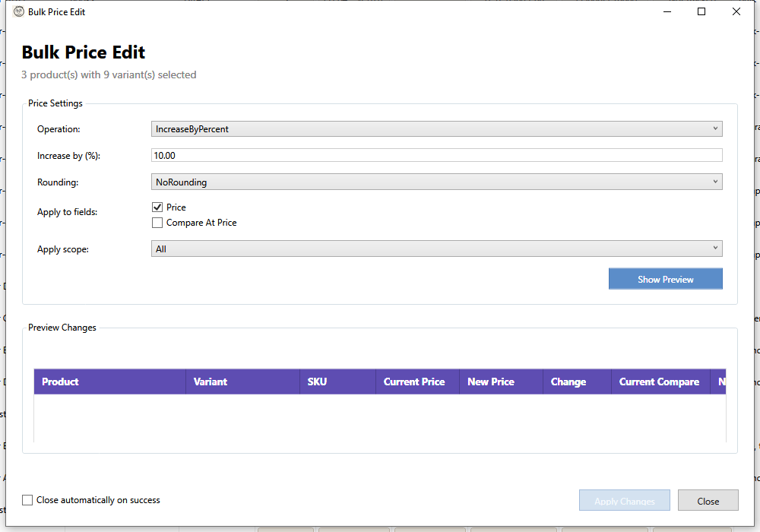Minimize the Bulk Price Edit window
The height and width of the screenshot is (532, 760).
tap(667, 12)
